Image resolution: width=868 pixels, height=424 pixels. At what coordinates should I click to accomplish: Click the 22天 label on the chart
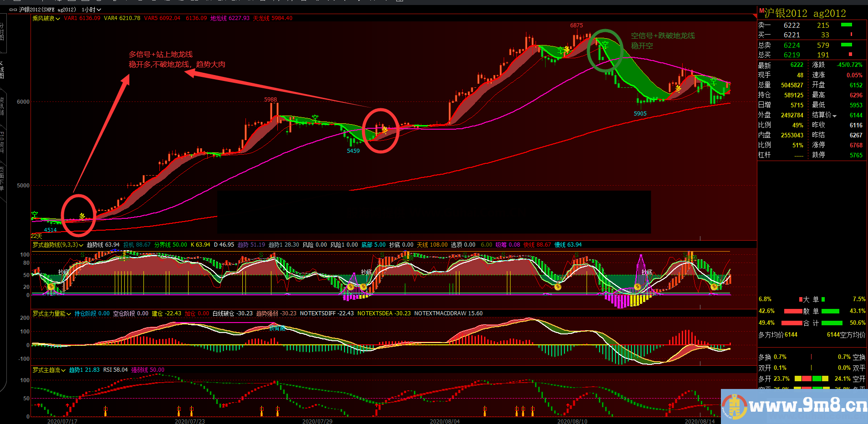pyautogui.click(x=36, y=236)
